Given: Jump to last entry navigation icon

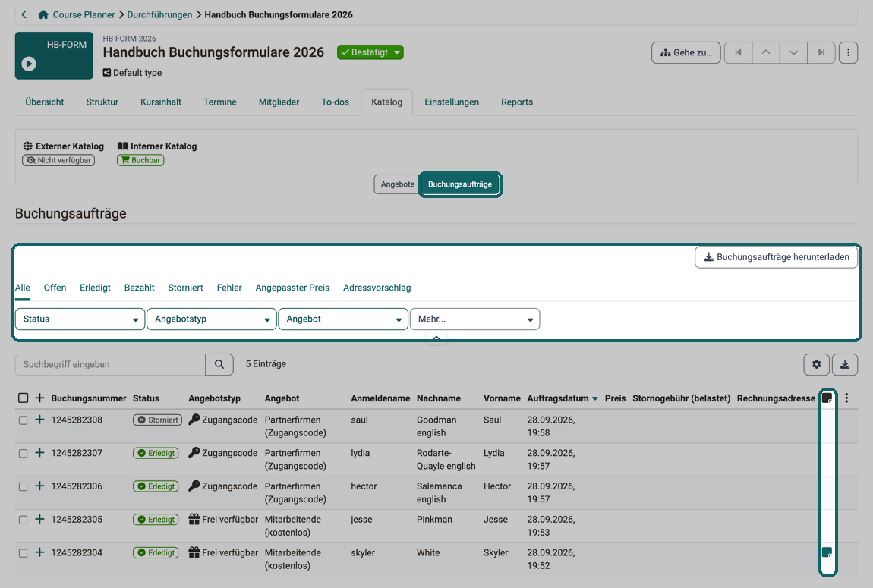Looking at the screenshot, I should tap(821, 52).
